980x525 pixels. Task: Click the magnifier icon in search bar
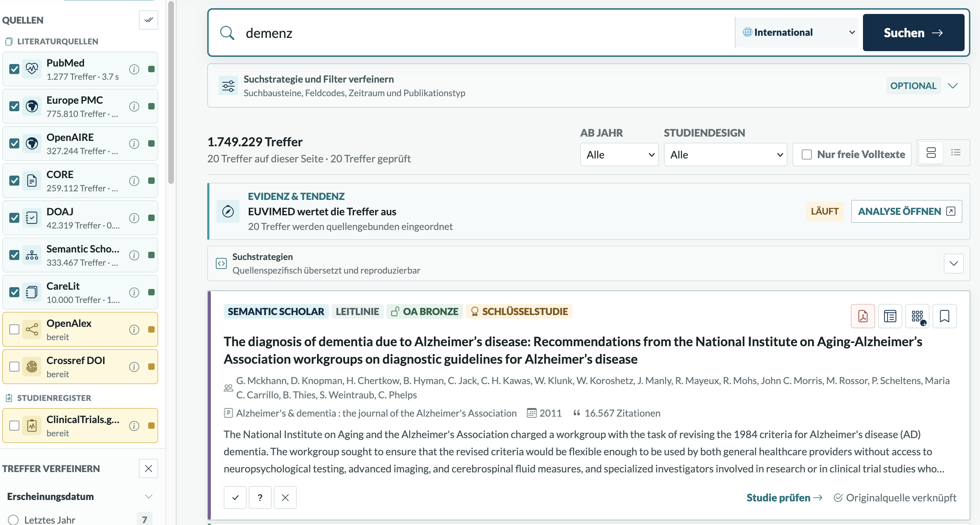pyautogui.click(x=227, y=33)
